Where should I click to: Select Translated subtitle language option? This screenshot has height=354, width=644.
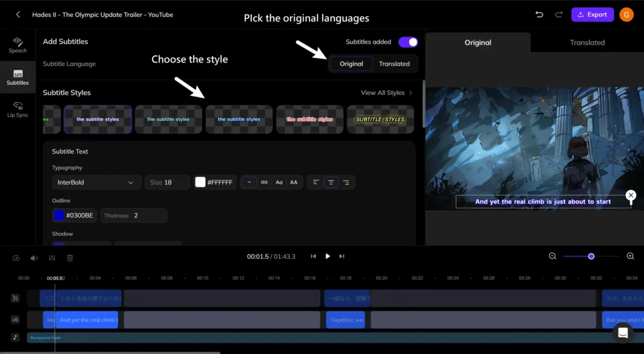(394, 64)
